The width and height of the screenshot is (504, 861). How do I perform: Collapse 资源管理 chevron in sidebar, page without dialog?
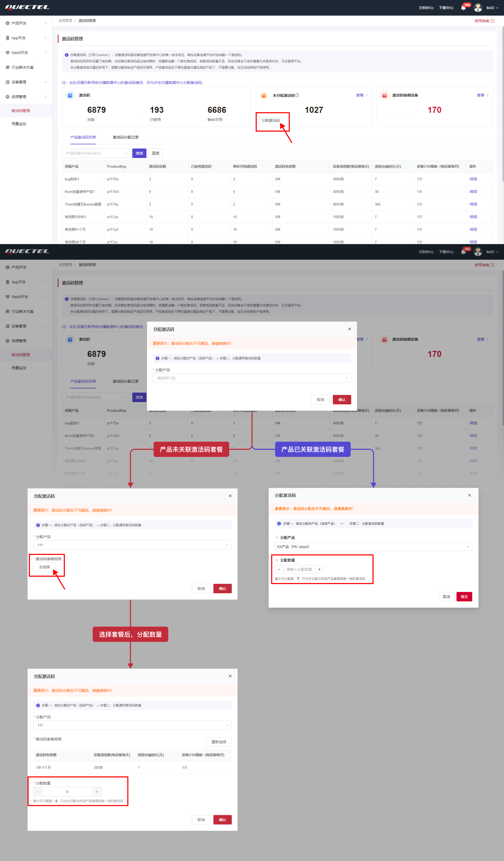45,97
